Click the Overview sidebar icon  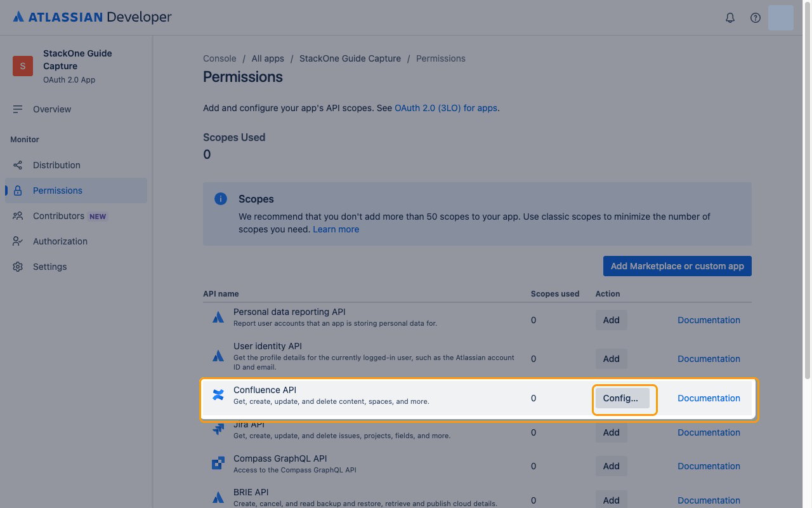coord(18,109)
